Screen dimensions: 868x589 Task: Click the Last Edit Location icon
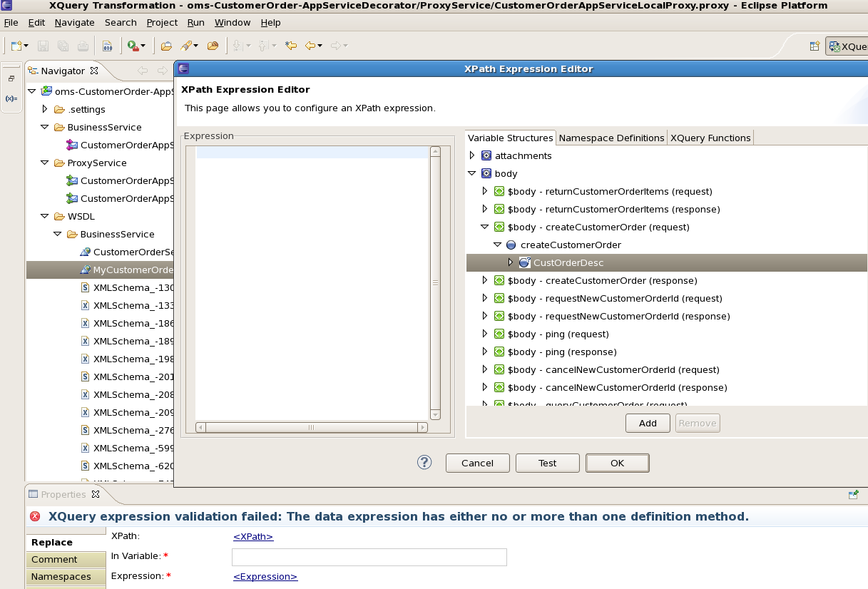coord(290,46)
